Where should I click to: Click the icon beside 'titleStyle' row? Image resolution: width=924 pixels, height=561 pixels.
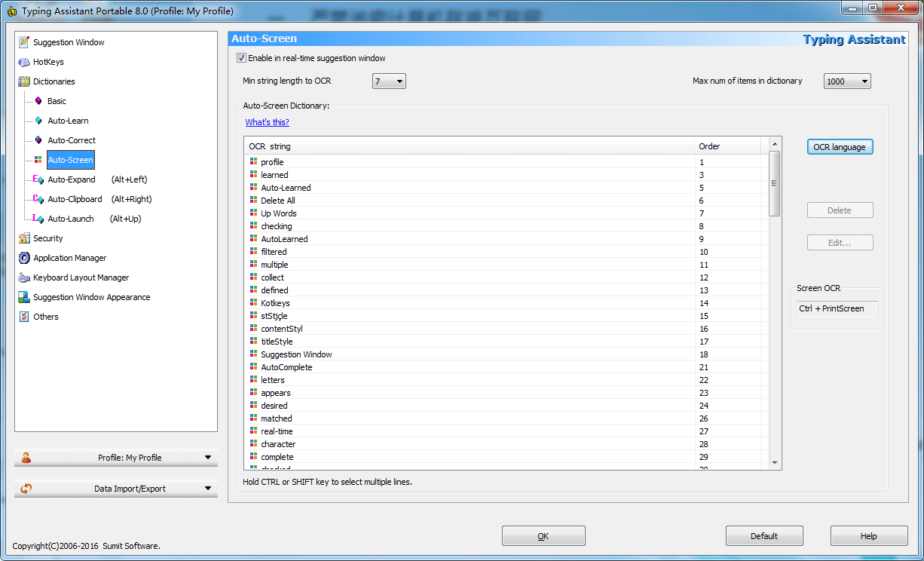(x=253, y=342)
